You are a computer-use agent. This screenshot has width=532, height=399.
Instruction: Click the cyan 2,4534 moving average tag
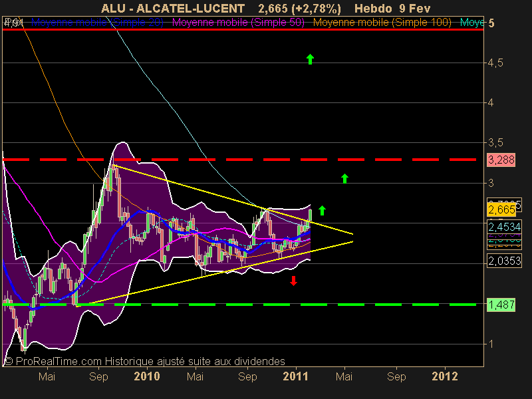(x=504, y=227)
